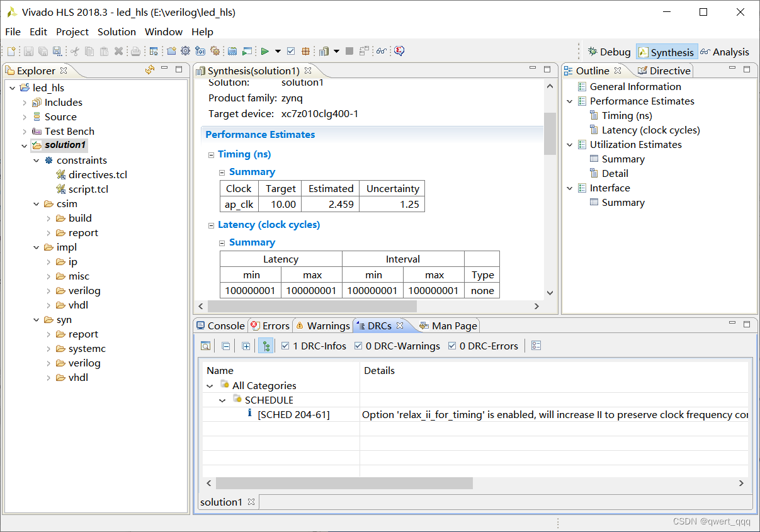Expand all entries in DRCs view

point(246,346)
